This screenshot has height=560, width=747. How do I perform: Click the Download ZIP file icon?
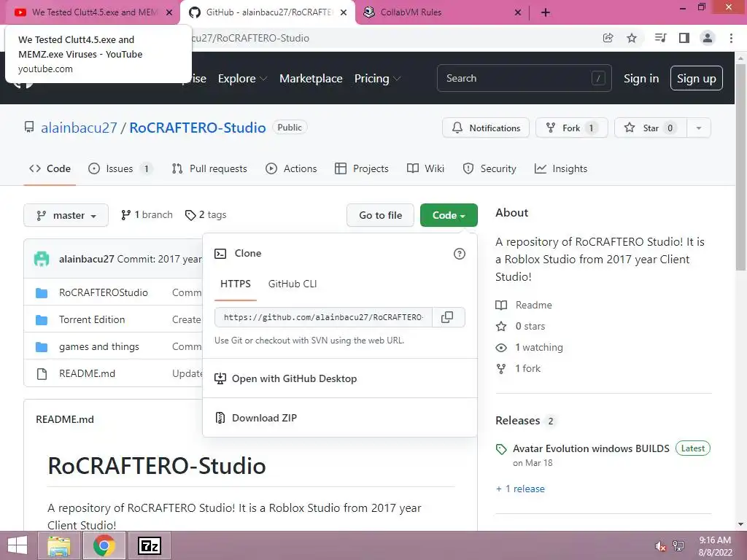220,418
